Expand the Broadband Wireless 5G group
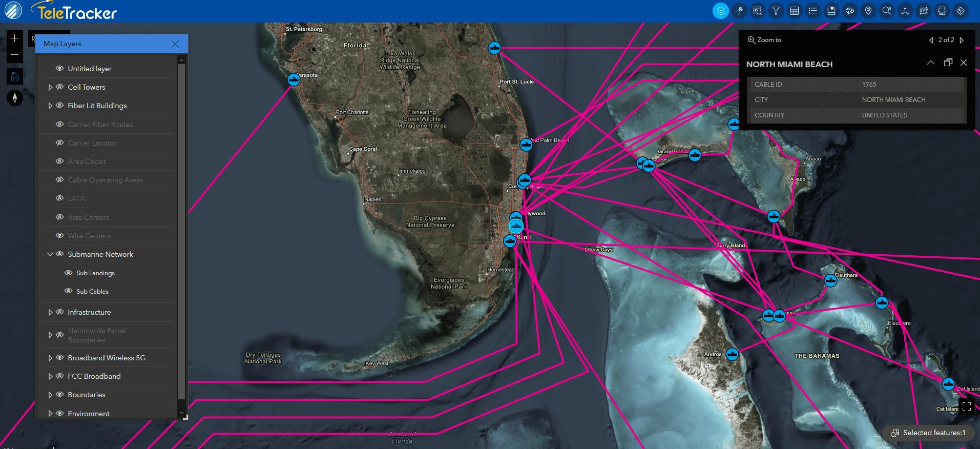Image resolution: width=980 pixels, height=449 pixels. tap(50, 358)
